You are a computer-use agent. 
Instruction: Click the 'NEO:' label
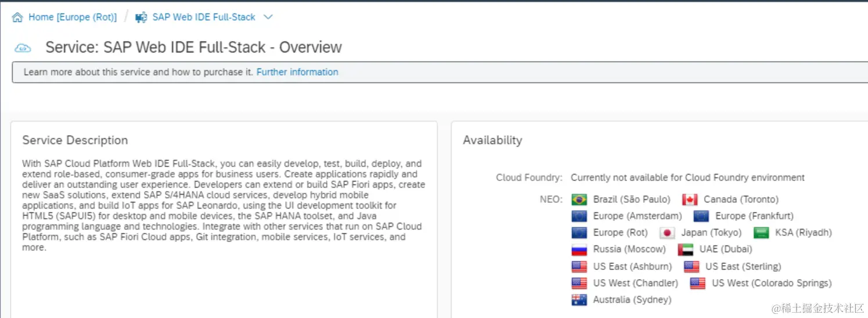(x=551, y=200)
